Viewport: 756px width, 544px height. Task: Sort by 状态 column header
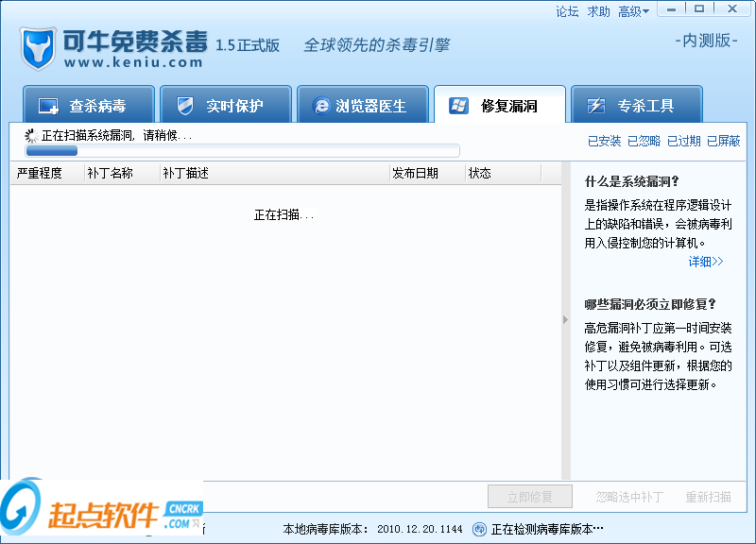[504, 173]
